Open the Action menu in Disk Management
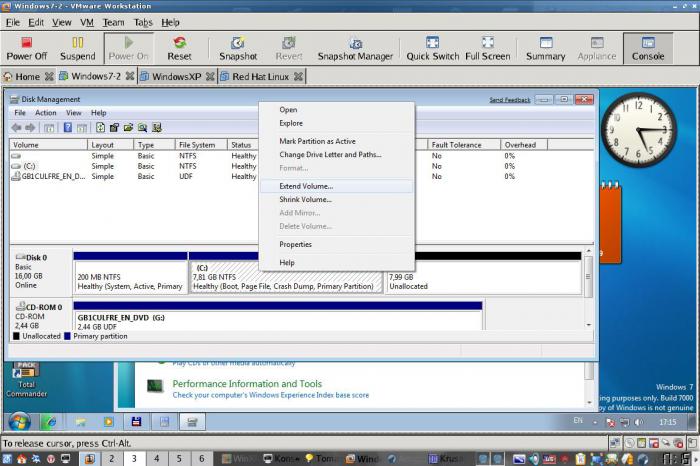The height and width of the screenshot is (466, 700). coord(46,113)
